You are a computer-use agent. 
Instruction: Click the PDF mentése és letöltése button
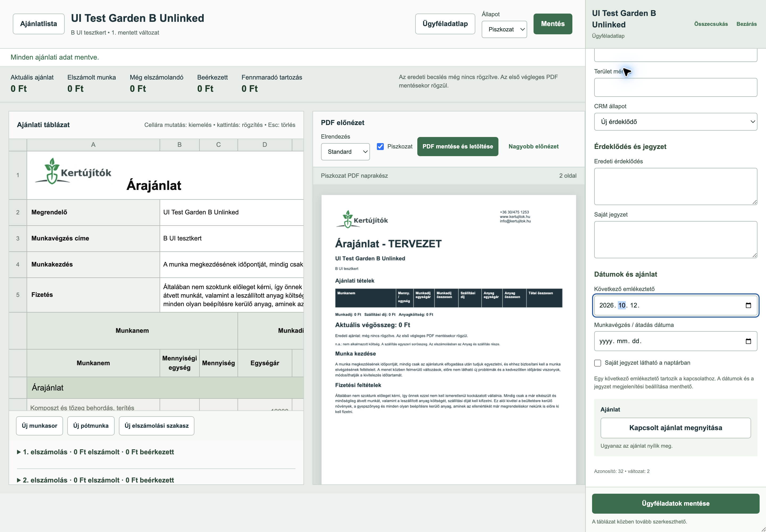point(458,146)
